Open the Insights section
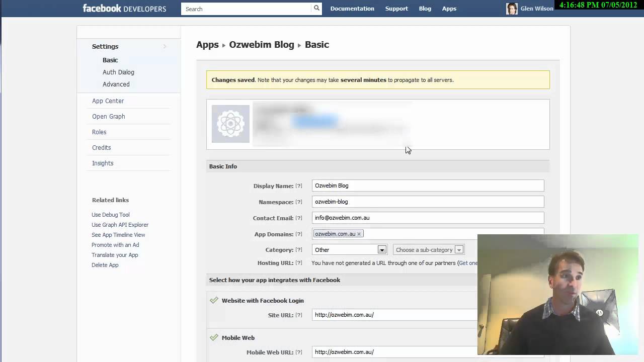 (x=103, y=163)
